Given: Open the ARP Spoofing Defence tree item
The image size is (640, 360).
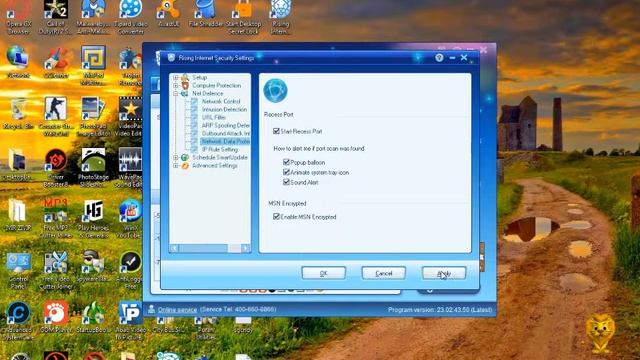Looking at the screenshot, I should pos(226,125).
